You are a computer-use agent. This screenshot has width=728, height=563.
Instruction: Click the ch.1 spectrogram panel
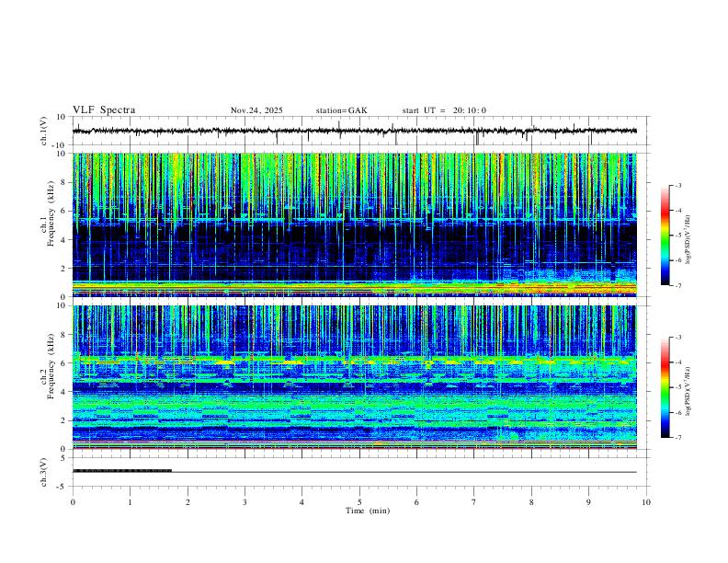point(354,224)
